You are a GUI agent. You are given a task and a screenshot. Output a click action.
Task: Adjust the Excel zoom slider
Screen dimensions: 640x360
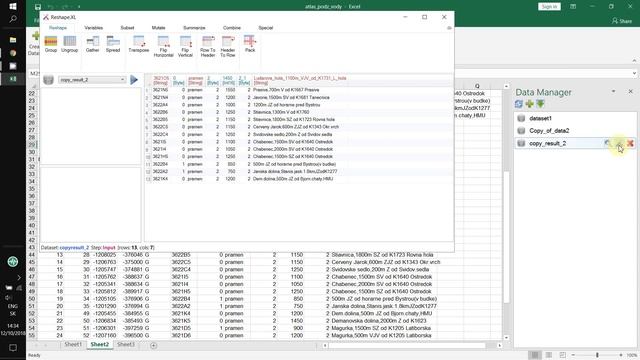pos(597,355)
